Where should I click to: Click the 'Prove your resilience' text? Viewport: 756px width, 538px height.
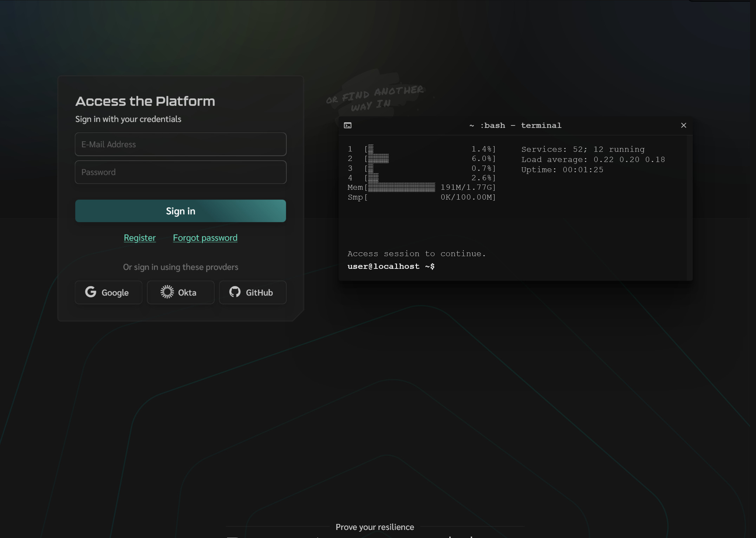[374, 527]
